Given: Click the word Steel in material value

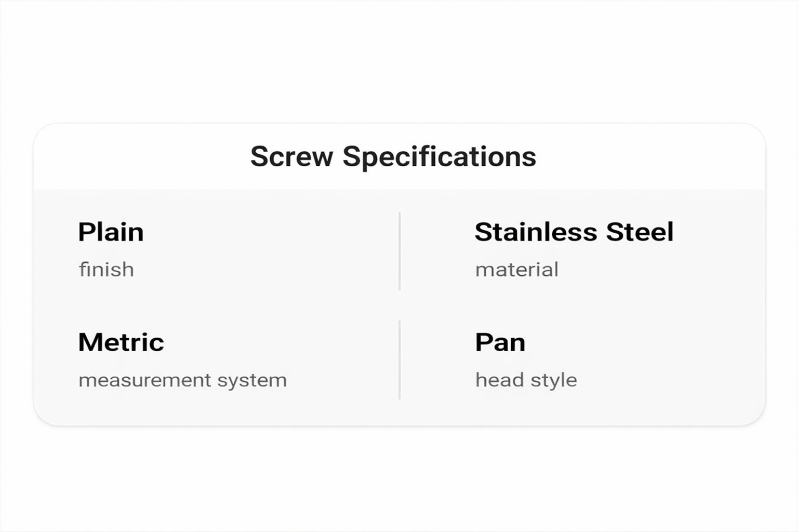Looking at the screenshot, I should click(x=640, y=232).
